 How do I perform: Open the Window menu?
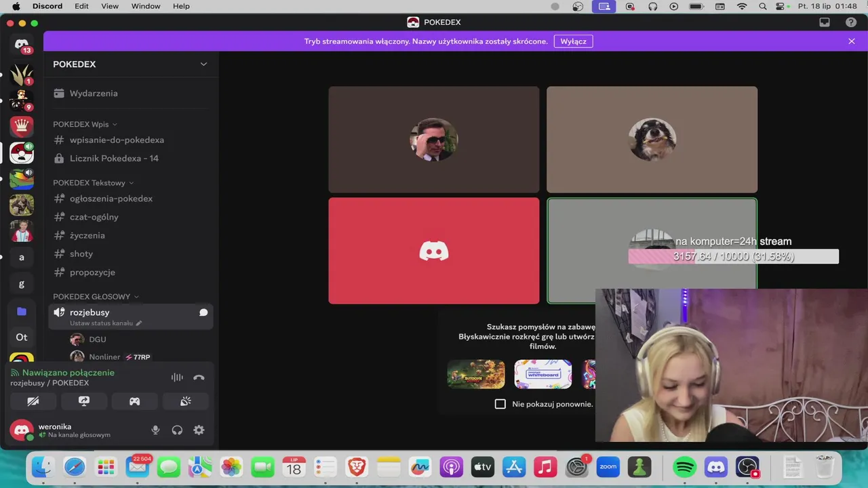pos(146,6)
